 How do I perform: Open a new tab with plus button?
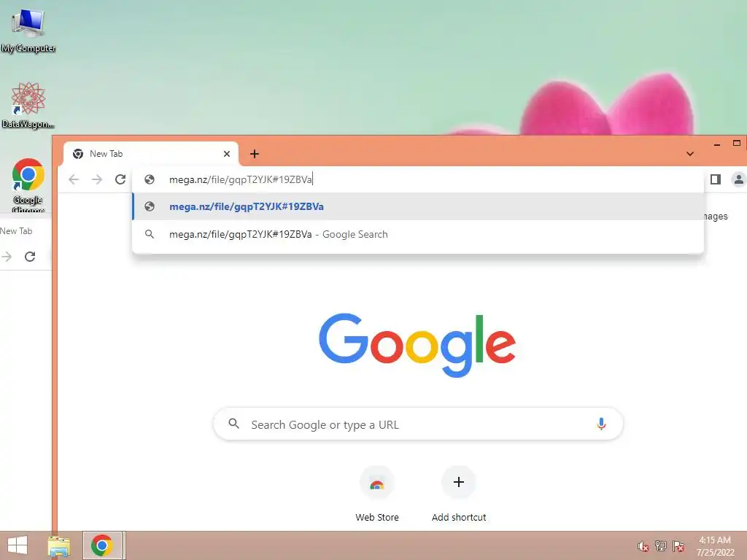pos(255,154)
